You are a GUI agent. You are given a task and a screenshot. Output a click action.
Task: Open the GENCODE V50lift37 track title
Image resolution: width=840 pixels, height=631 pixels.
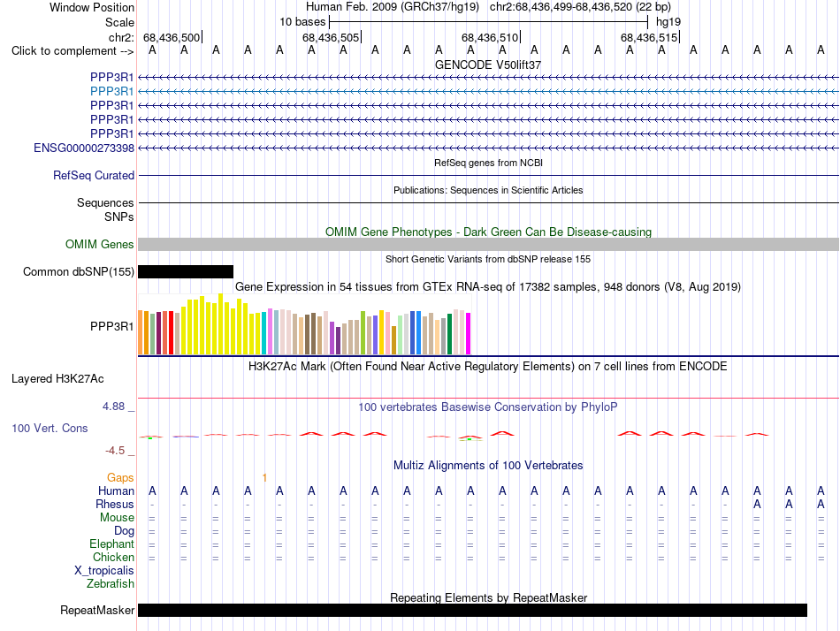point(488,65)
